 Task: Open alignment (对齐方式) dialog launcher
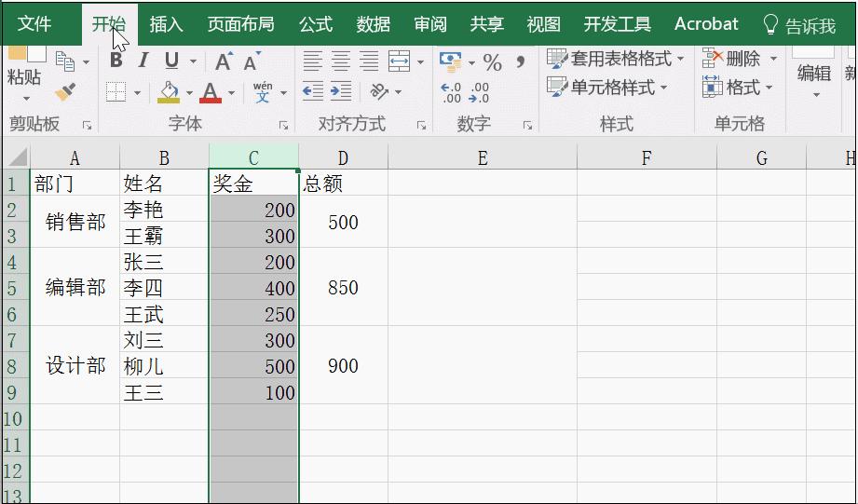(x=421, y=126)
